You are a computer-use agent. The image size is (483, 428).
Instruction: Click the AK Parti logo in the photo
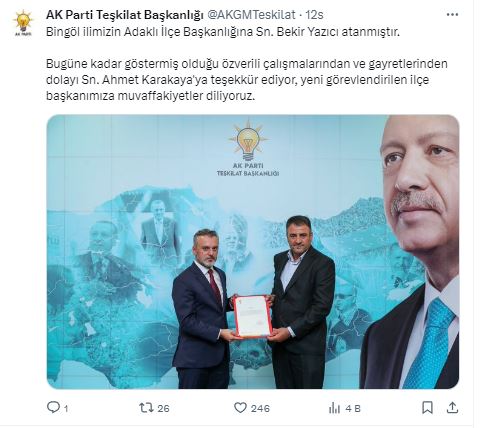248,149
